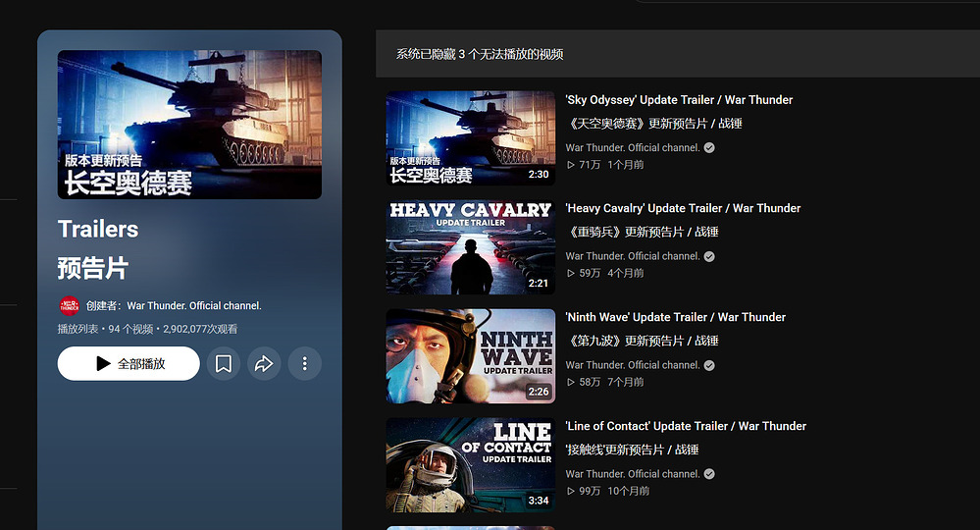Click the 94 个视频 playlist stats text
The image size is (980, 530).
click(x=130, y=330)
